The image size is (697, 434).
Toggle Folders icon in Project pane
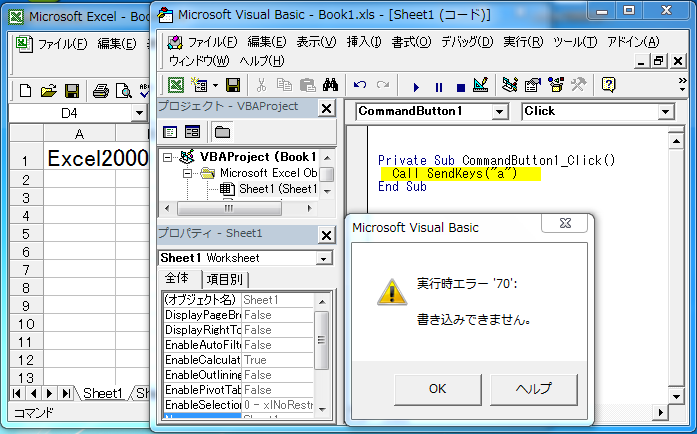click(x=222, y=132)
